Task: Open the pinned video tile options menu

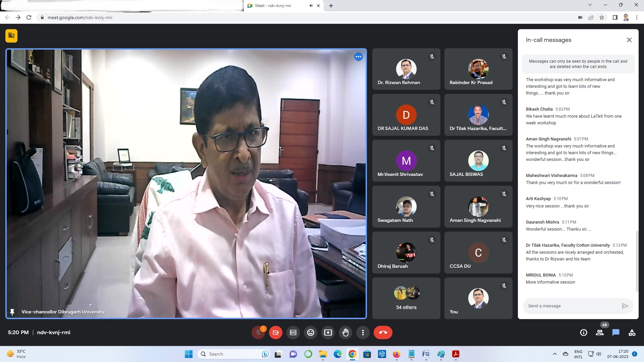Action: [358, 57]
